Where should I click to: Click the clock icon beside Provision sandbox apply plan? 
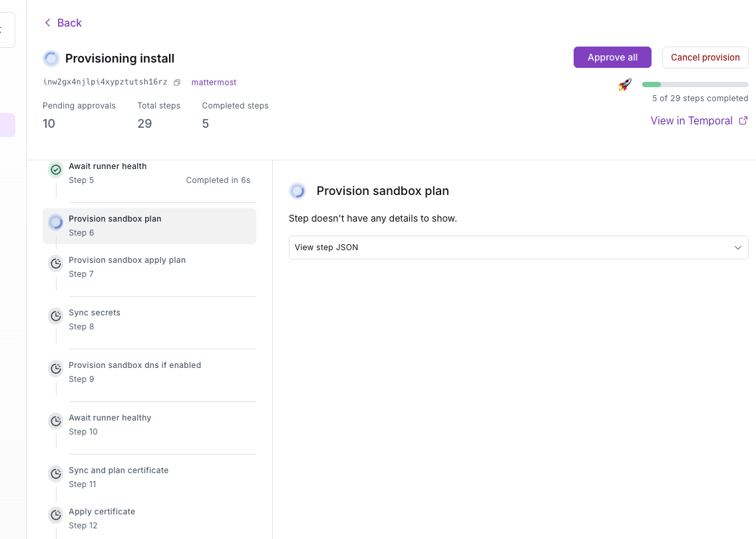[x=56, y=263]
